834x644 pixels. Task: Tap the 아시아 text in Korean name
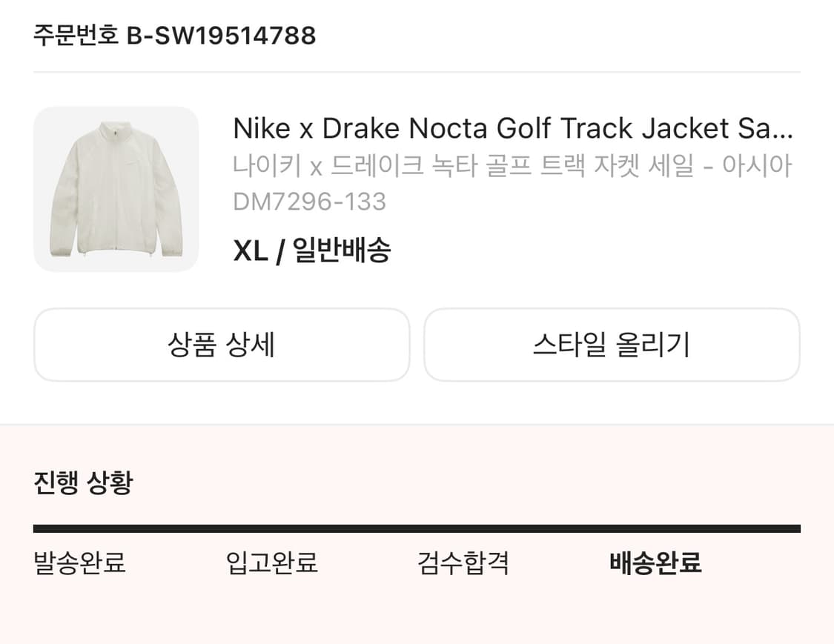point(767,166)
